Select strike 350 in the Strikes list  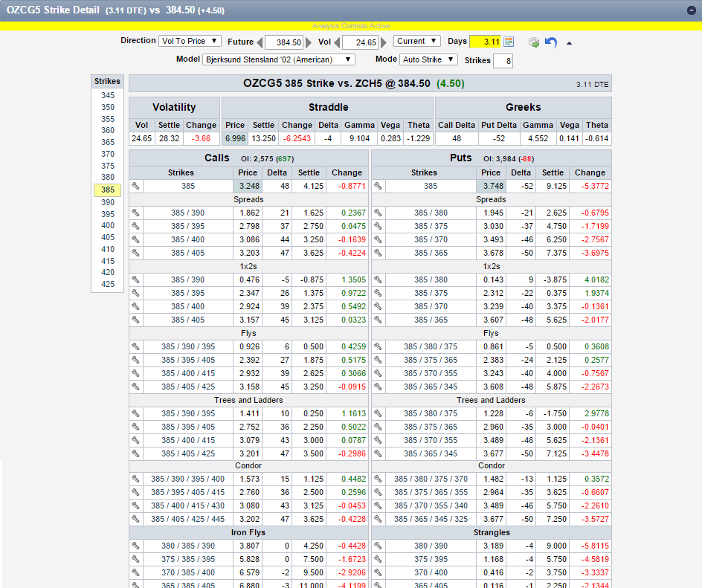tap(107, 107)
